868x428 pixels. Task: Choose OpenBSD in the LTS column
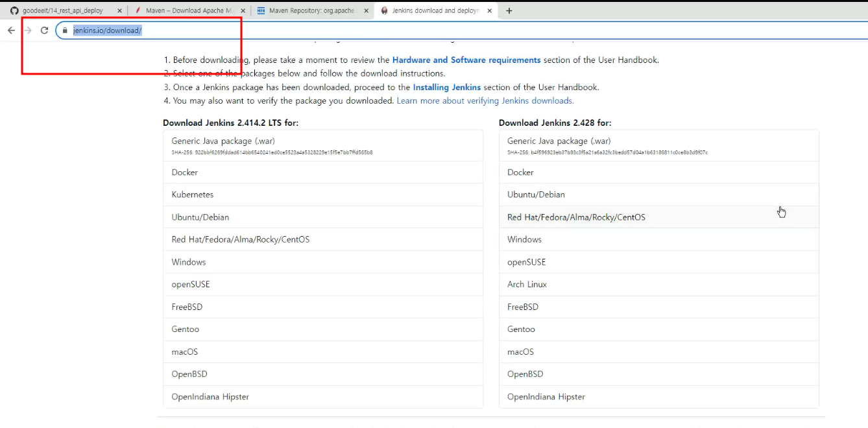[323, 374]
